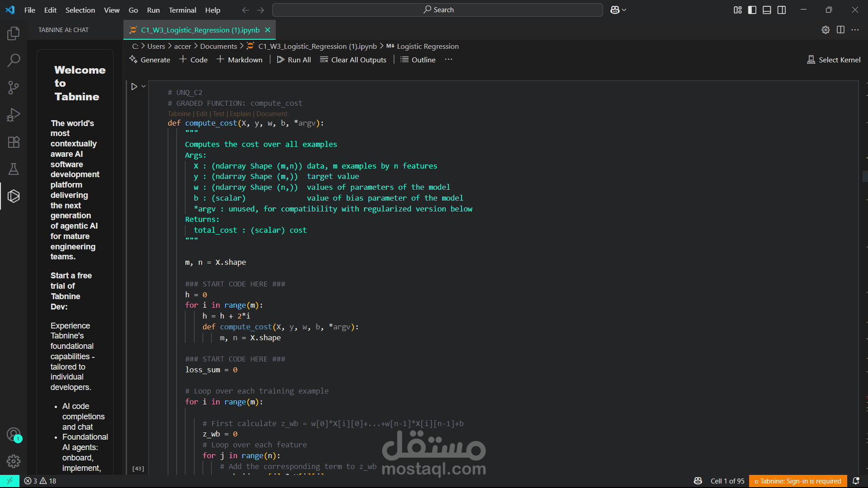Split the editor to the right

click(840, 30)
